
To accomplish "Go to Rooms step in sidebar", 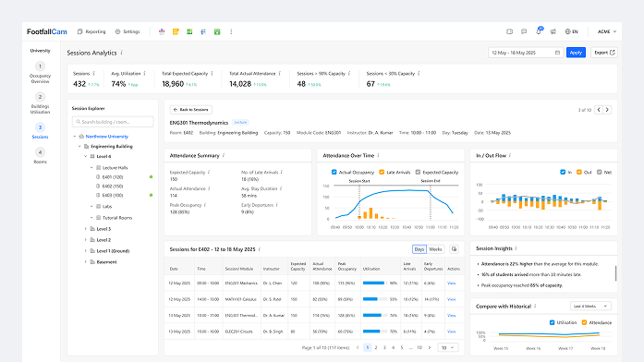I will 40,156.
